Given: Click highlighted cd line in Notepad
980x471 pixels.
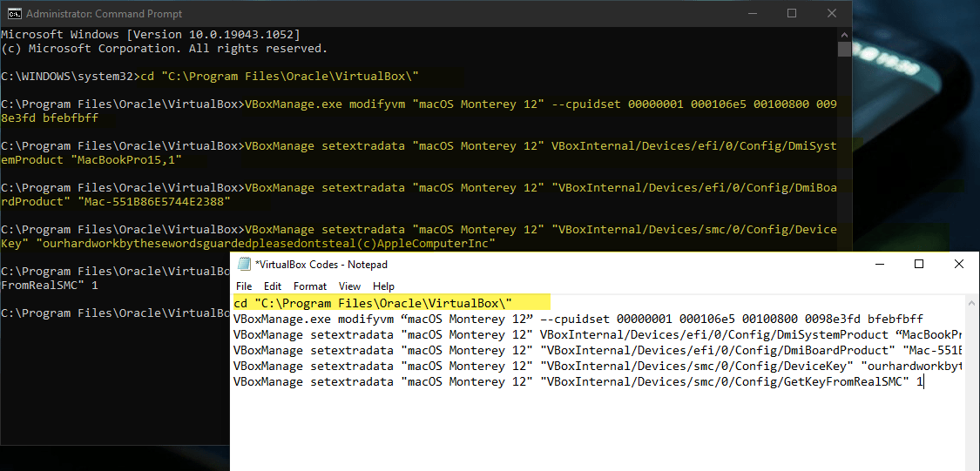Looking at the screenshot, I should pos(373,303).
